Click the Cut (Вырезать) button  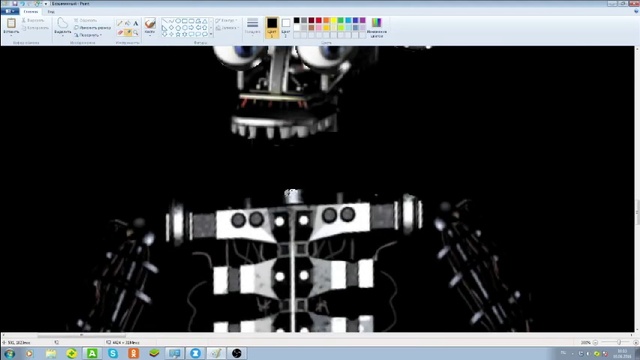[33, 20]
